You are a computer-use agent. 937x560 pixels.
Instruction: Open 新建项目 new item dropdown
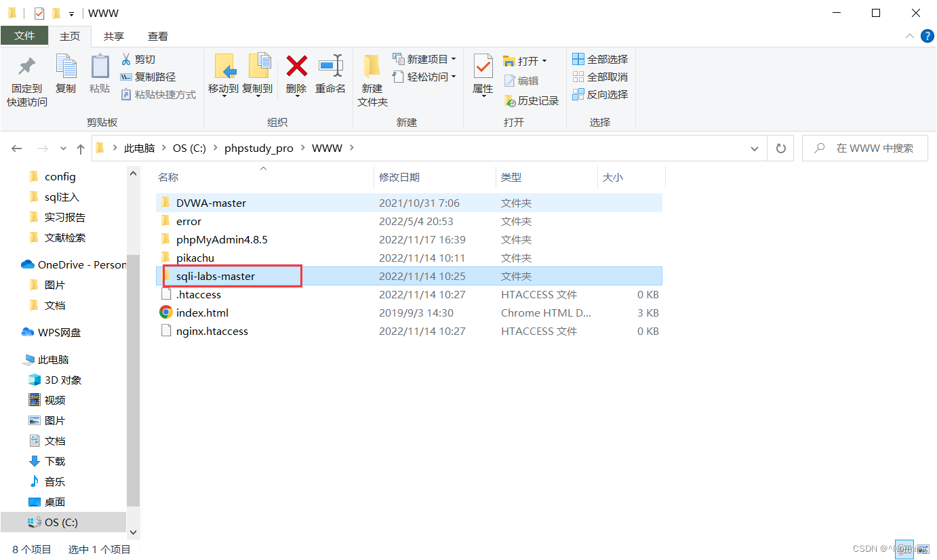(424, 59)
